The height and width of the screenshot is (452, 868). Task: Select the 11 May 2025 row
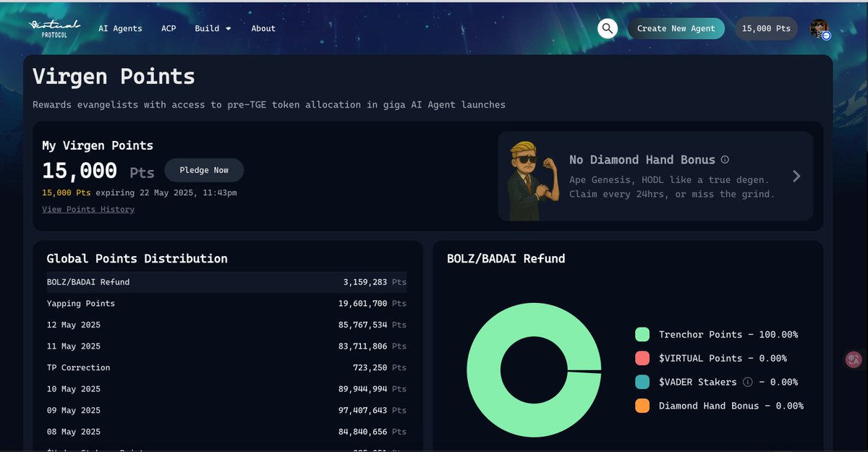(226, 346)
